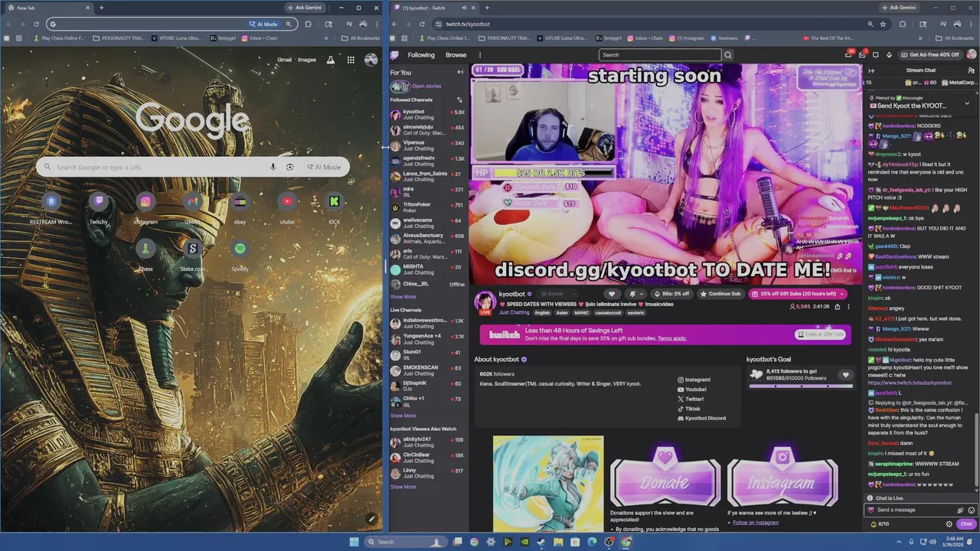
Task: Toggle kyootbot notification bell button
Action: tap(635, 294)
